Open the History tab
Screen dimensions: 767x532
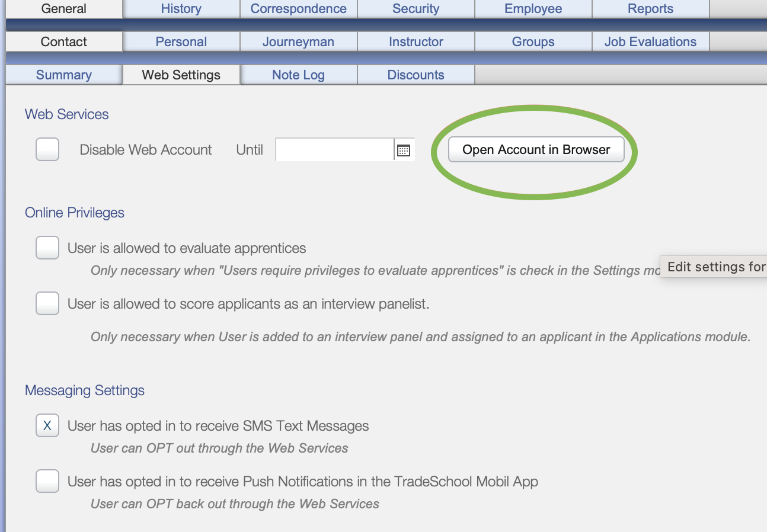pyautogui.click(x=181, y=8)
